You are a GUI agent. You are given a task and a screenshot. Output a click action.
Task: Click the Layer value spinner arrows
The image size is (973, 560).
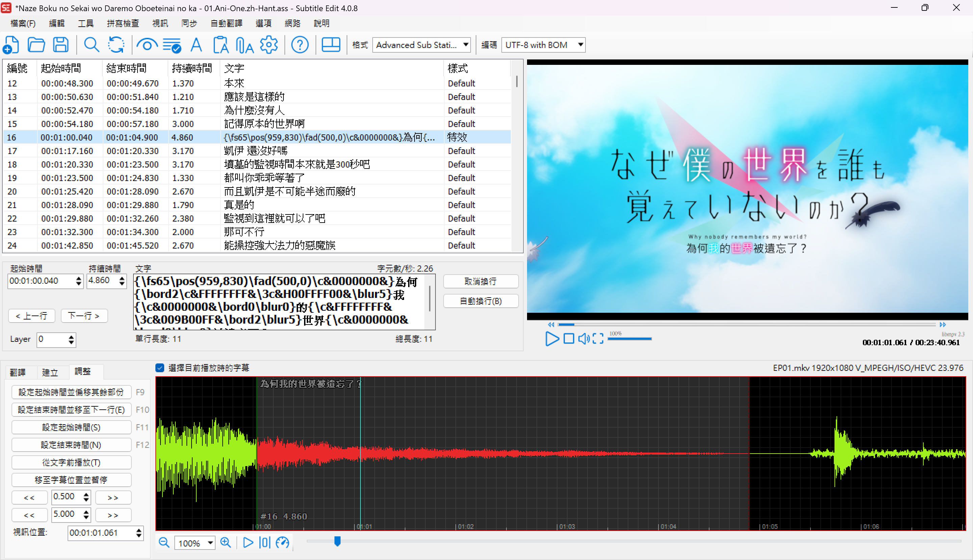(x=71, y=340)
